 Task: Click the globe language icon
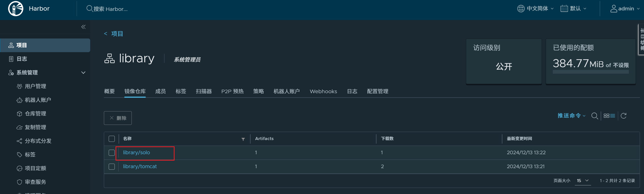click(521, 9)
